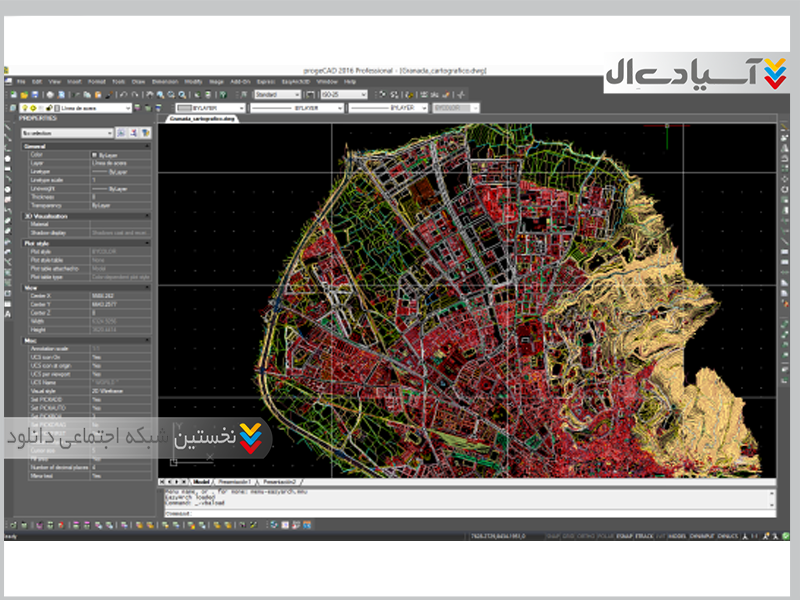Select the Granada_cartografico.dwg document tab

201,118
